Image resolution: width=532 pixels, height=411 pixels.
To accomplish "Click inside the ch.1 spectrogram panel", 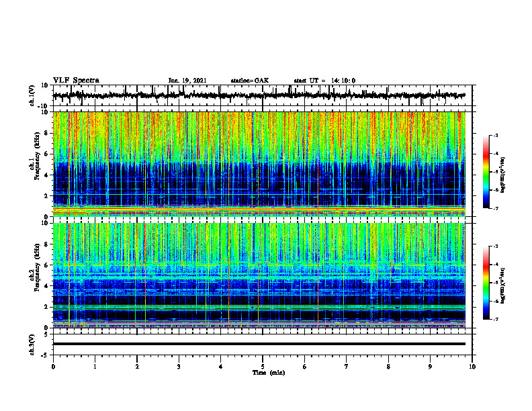I will coord(259,164).
